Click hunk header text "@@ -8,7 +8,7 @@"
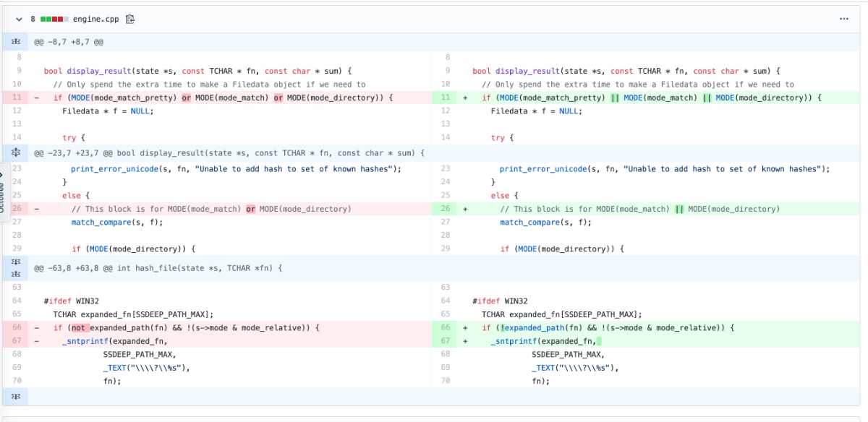Screen dimensions: 868x422 tap(69, 42)
